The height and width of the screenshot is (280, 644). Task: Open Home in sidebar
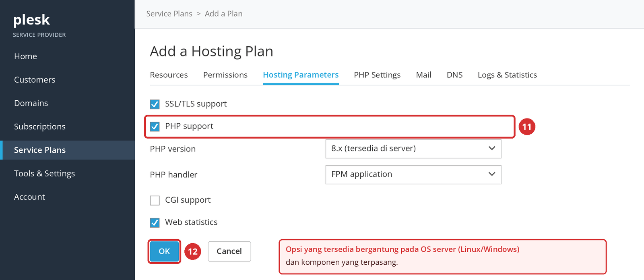(x=25, y=56)
